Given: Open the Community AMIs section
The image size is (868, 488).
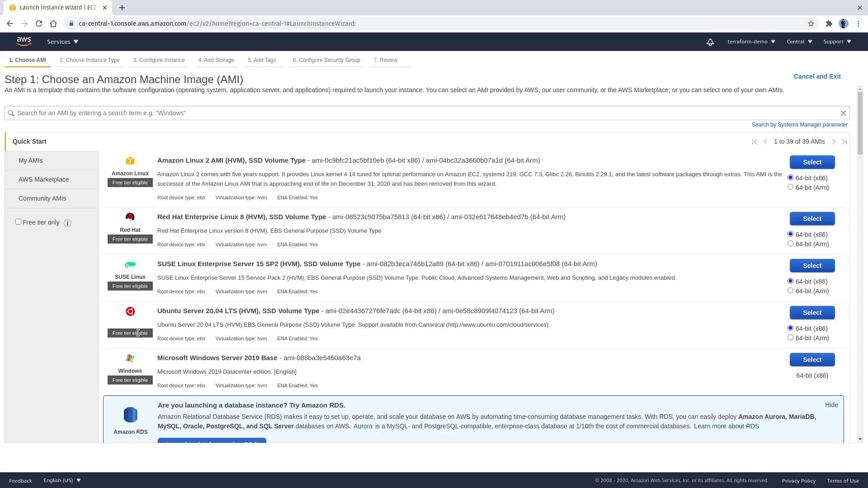Looking at the screenshot, I should pos(42,198).
